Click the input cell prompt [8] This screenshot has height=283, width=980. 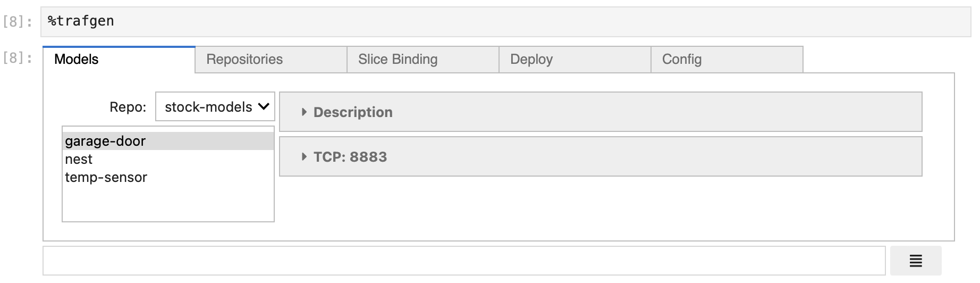click(x=18, y=22)
